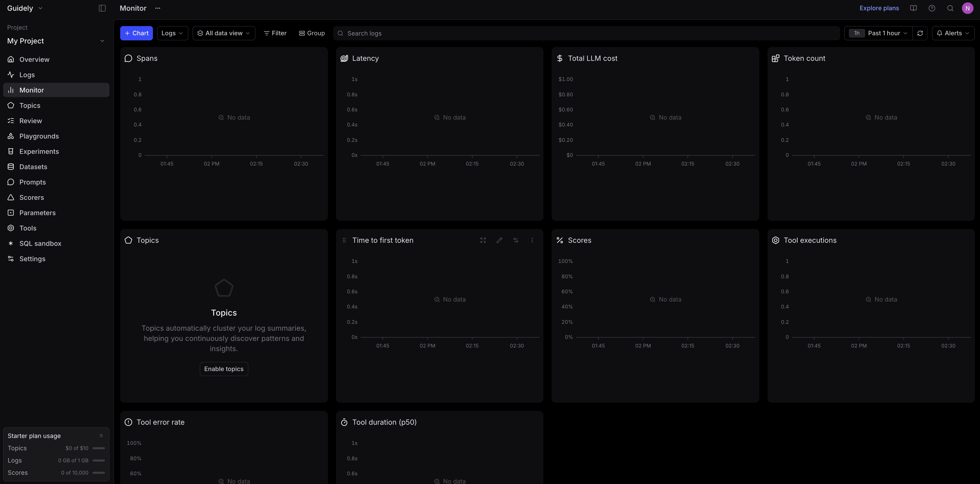Open the All data view dropdown
This screenshot has width=980, height=484.
click(224, 33)
